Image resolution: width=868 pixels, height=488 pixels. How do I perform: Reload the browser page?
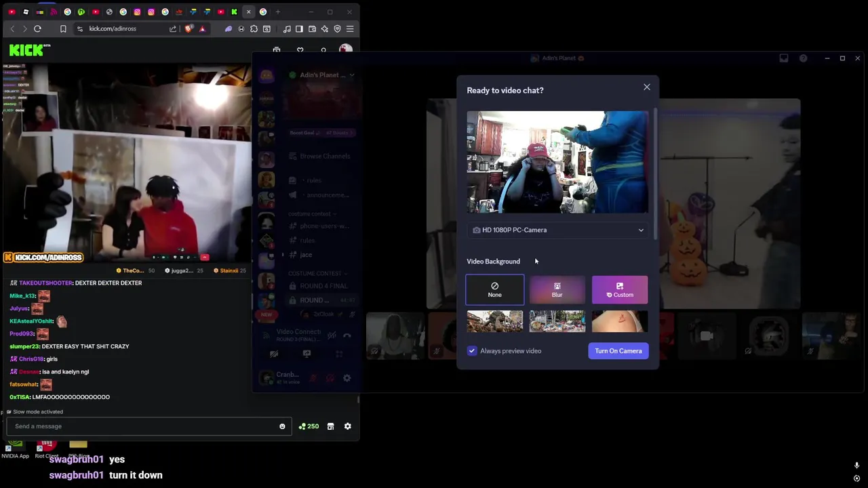(37, 28)
